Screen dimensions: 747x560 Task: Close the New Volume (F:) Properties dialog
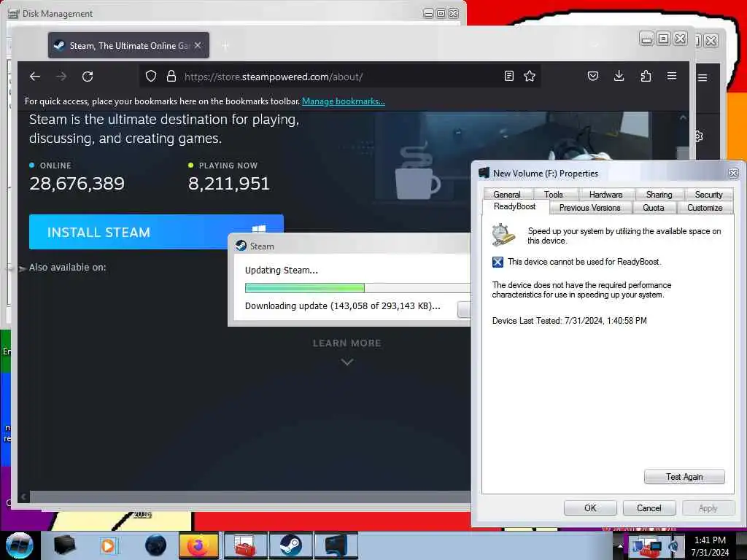coord(734,174)
